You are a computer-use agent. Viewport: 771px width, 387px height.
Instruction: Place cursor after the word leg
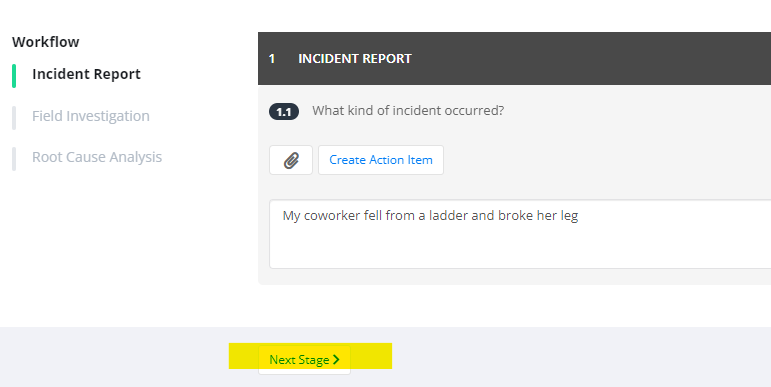point(579,216)
